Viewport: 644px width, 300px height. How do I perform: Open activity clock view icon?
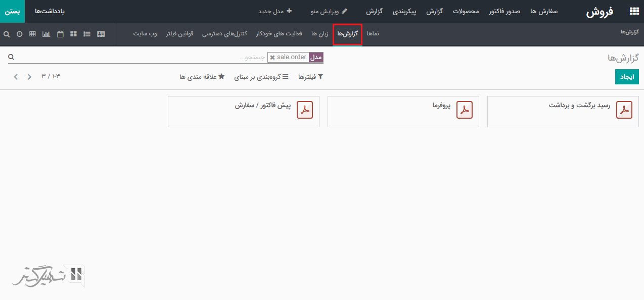point(20,34)
